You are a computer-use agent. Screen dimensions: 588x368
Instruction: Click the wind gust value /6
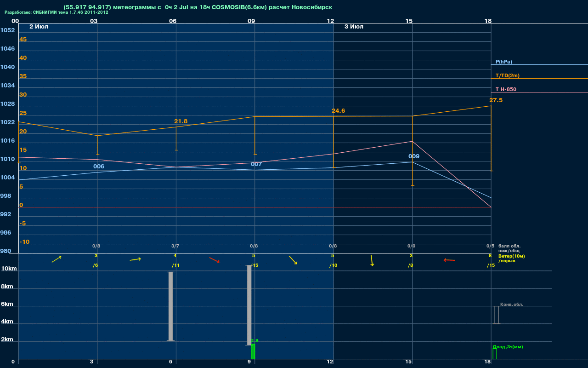click(x=95, y=265)
